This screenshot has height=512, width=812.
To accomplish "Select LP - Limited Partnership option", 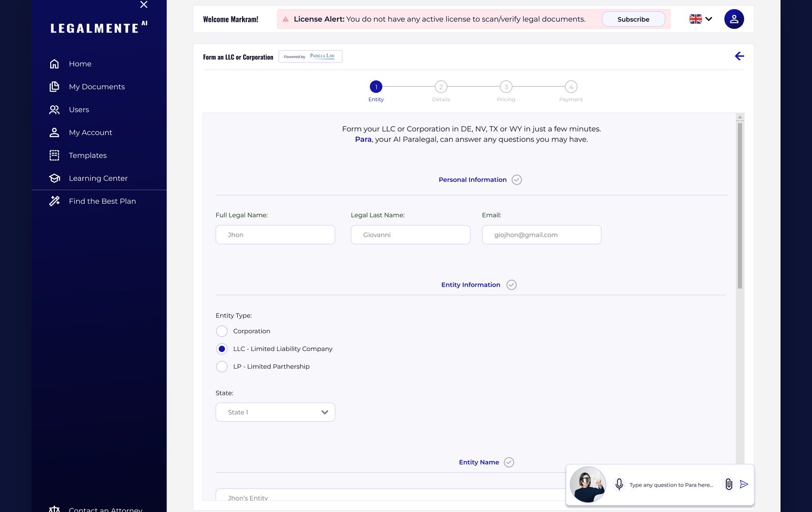I will (222, 367).
